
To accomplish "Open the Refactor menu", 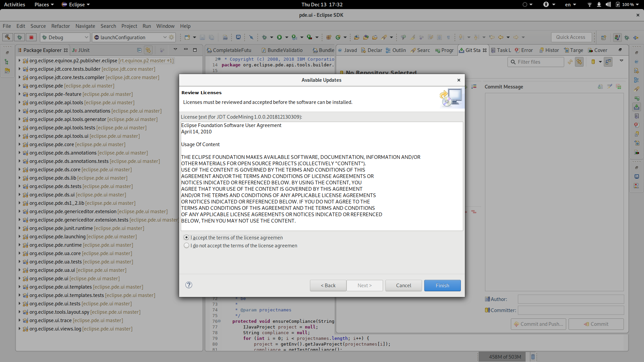I will coord(60,26).
